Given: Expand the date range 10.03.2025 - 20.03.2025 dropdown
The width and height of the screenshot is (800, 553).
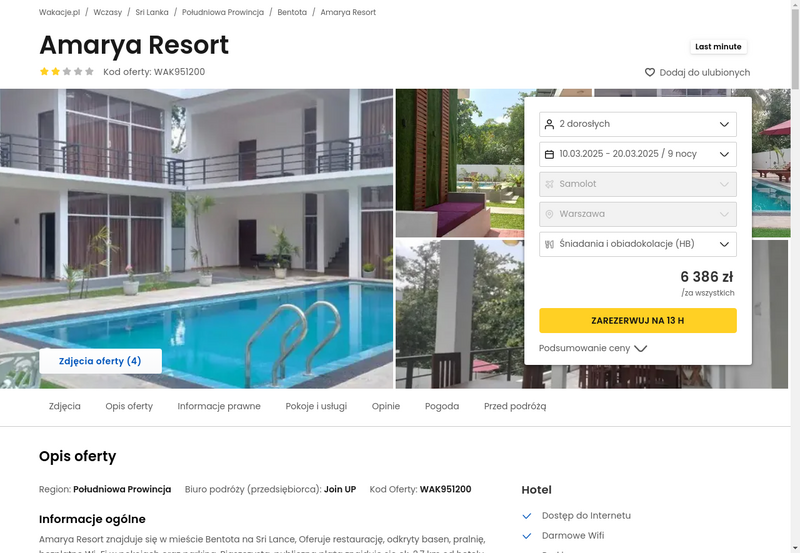Looking at the screenshot, I should coord(638,154).
